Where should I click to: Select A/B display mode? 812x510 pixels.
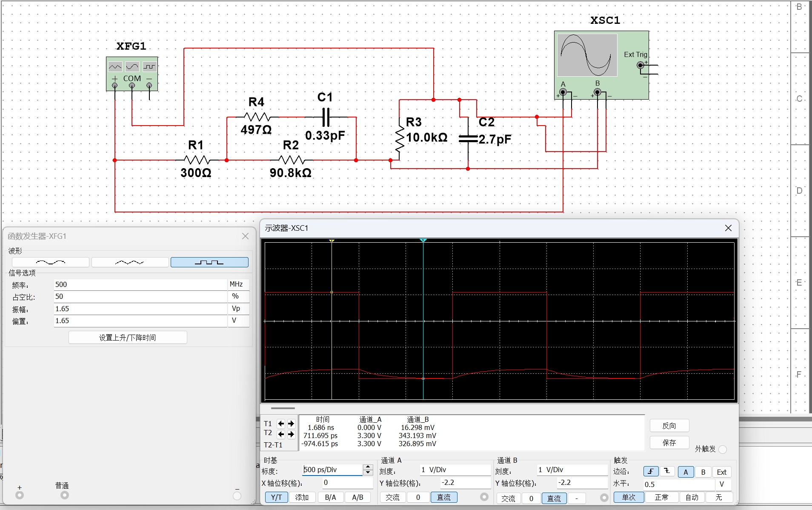(357, 497)
